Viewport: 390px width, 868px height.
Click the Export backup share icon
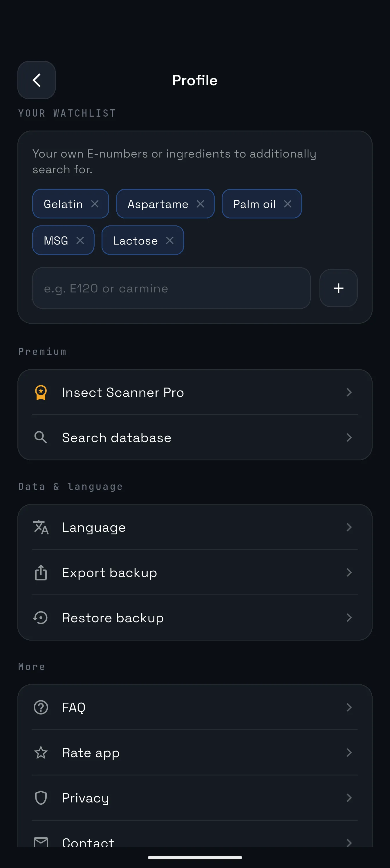click(x=41, y=572)
